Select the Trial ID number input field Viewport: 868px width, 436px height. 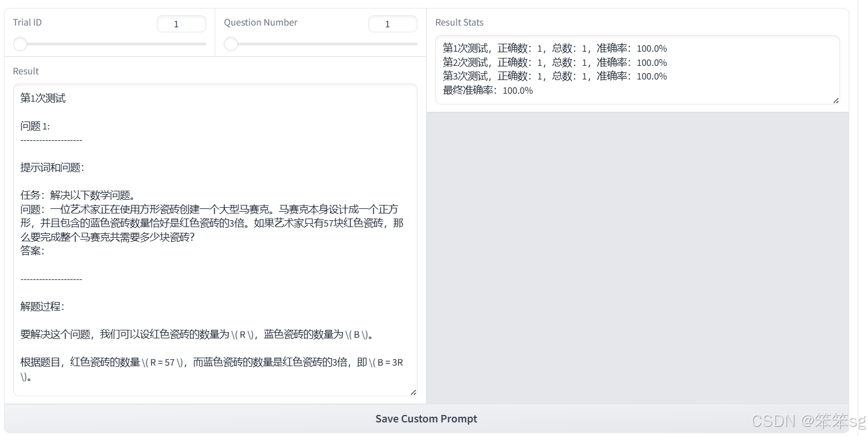(x=181, y=24)
